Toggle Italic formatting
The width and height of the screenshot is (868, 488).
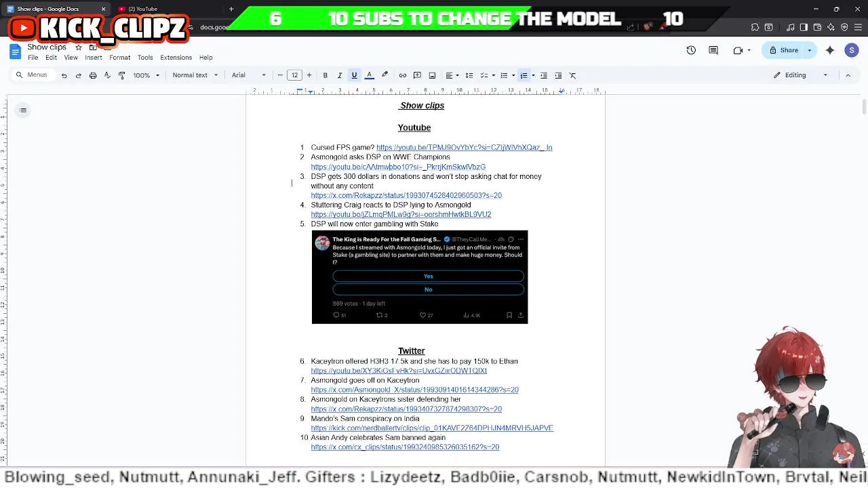pos(340,75)
